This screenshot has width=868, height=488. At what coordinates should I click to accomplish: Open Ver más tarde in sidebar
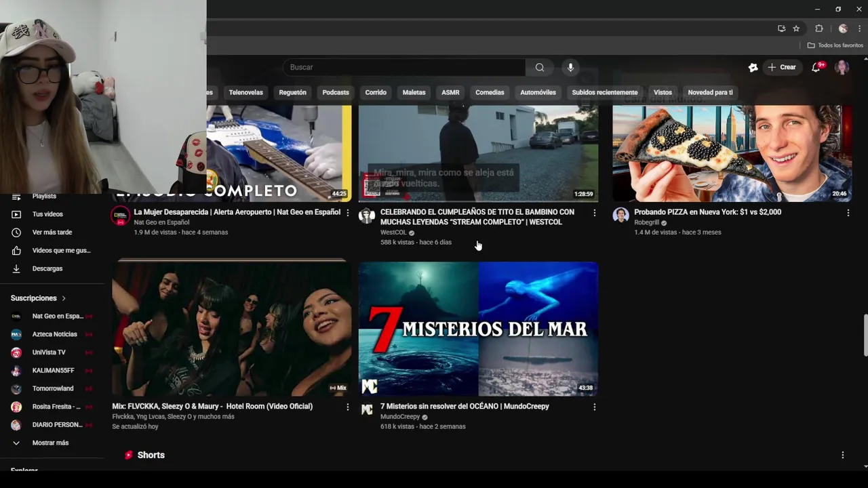pyautogui.click(x=53, y=232)
